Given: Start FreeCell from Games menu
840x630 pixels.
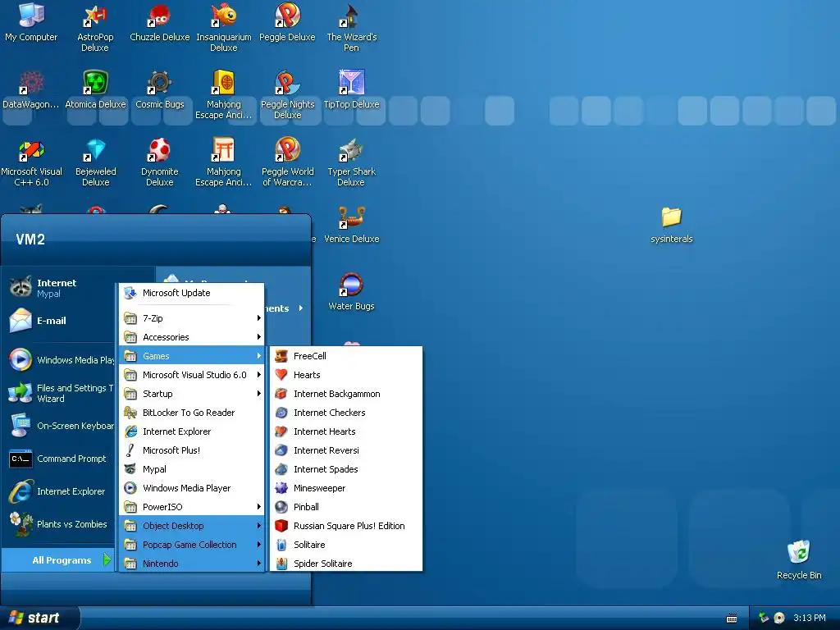Looking at the screenshot, I should pyautogui.click(x=346, y=356).
